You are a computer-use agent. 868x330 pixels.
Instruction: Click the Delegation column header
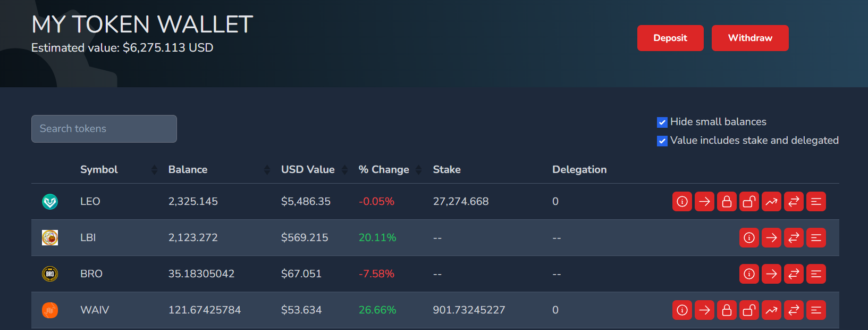point(579,170)
